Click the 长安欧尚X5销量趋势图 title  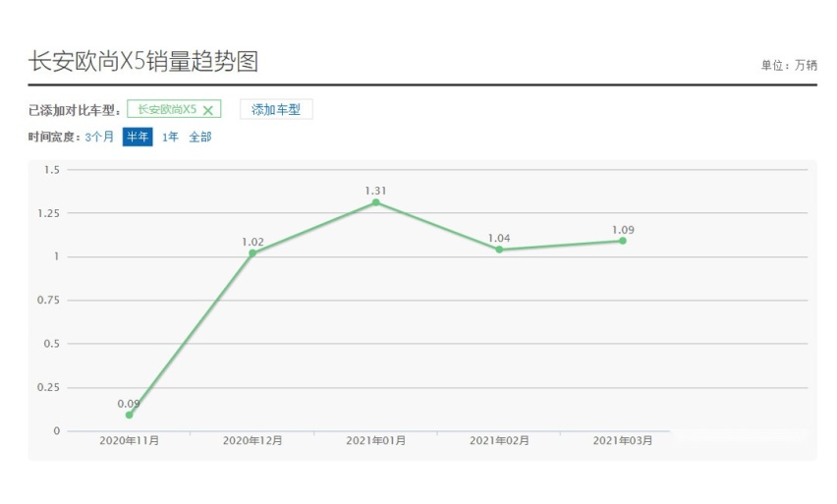143,61
